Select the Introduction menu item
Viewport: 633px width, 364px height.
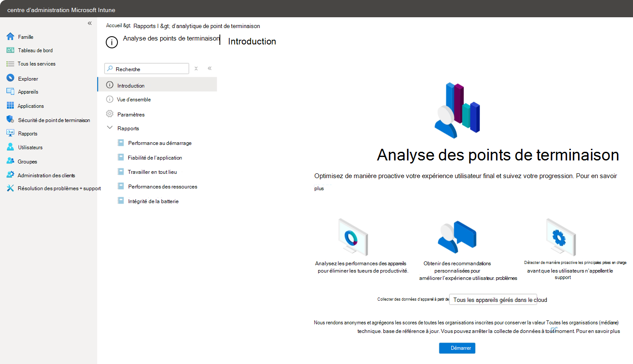click(157, 85)
